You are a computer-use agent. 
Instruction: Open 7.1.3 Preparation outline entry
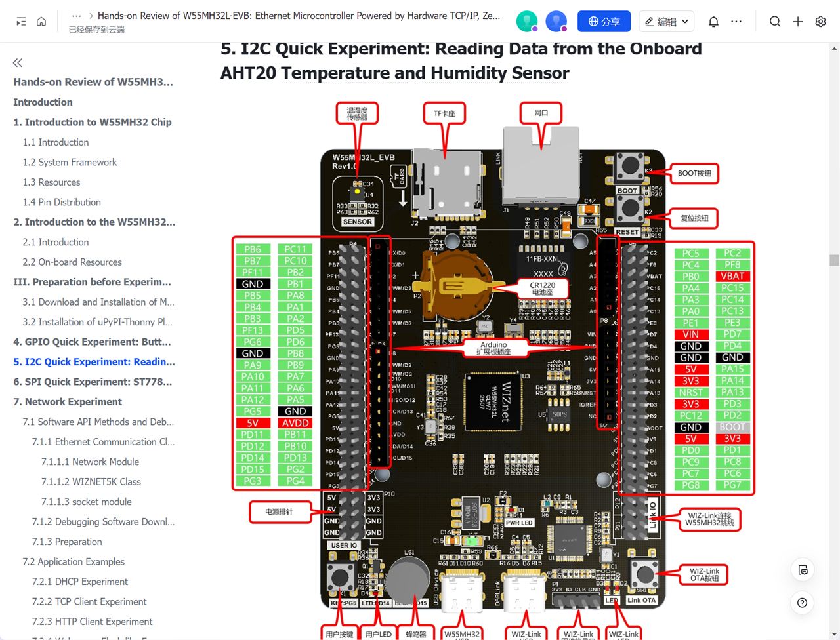click(67, 542)
